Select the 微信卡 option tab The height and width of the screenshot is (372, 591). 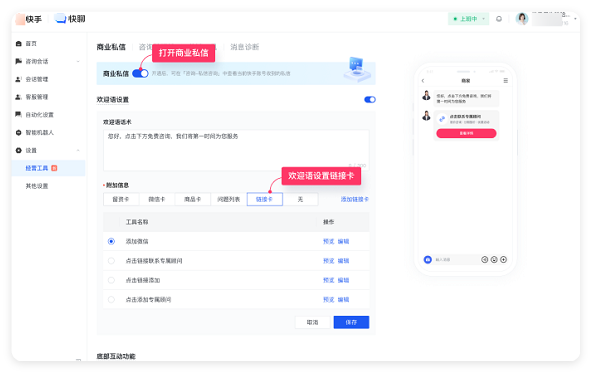(157, 199)
